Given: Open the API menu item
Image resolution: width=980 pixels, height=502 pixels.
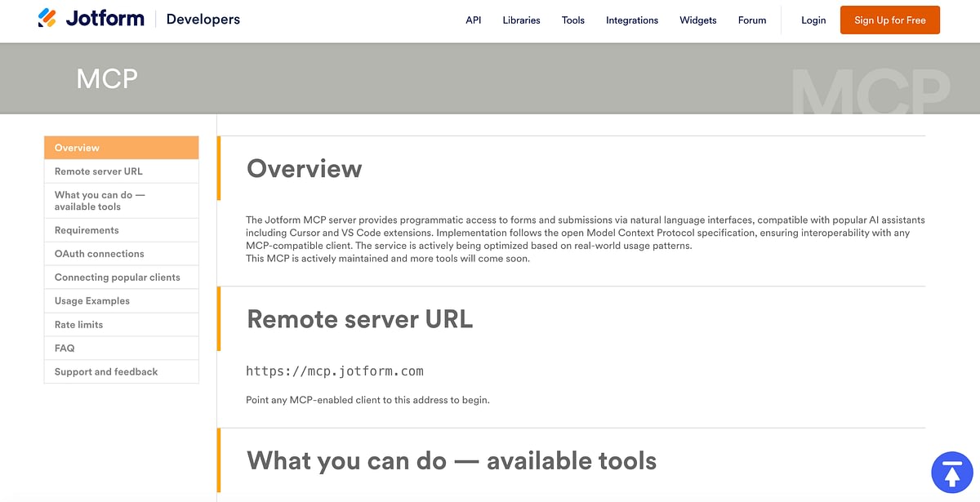Looking at the screenshot, I should pos(474,20).
